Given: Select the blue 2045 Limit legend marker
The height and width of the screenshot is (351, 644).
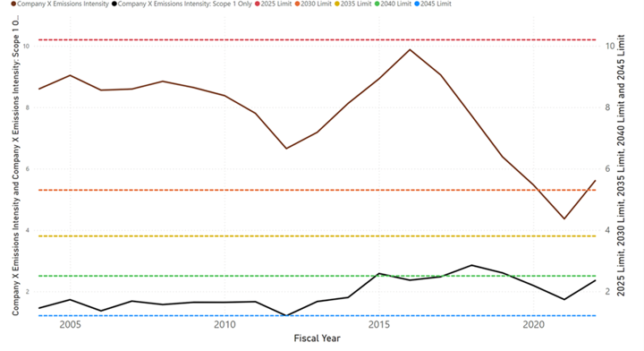Looking at the screenshot, I should tap(417, 4).
